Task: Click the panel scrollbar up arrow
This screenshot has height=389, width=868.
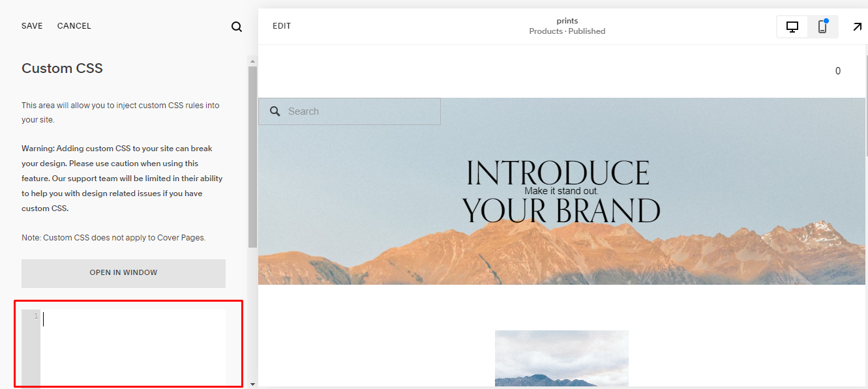Action: [x=252, y=61]
